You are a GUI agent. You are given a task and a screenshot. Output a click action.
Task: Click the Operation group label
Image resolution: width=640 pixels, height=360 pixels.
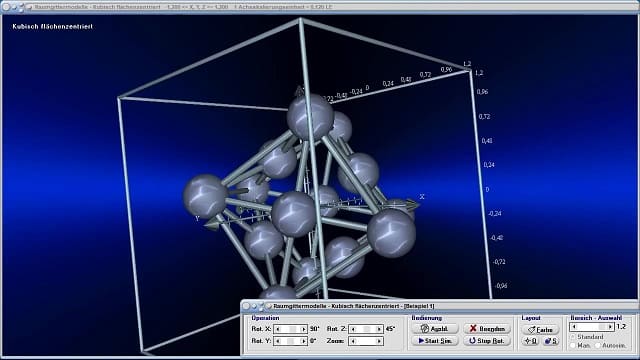[265, 318]
